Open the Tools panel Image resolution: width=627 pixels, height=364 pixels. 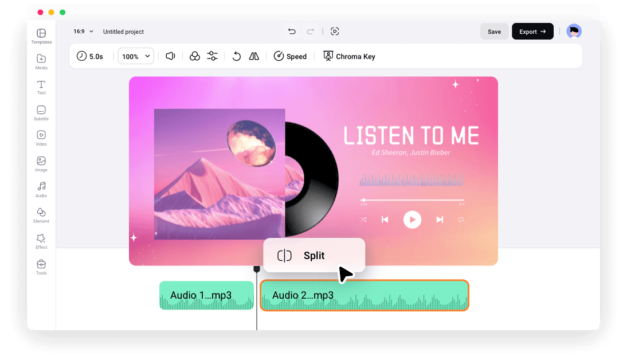pyautogui.click(x=41, y=267)
